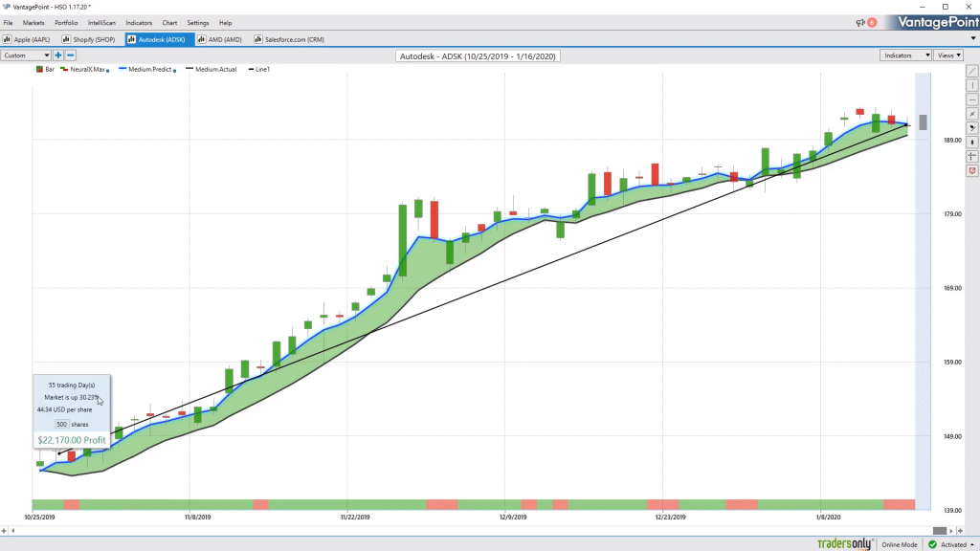This screenshot has width=980, height=551.
Task: Activate the crosshair tool
Action: tap(972, 156)
